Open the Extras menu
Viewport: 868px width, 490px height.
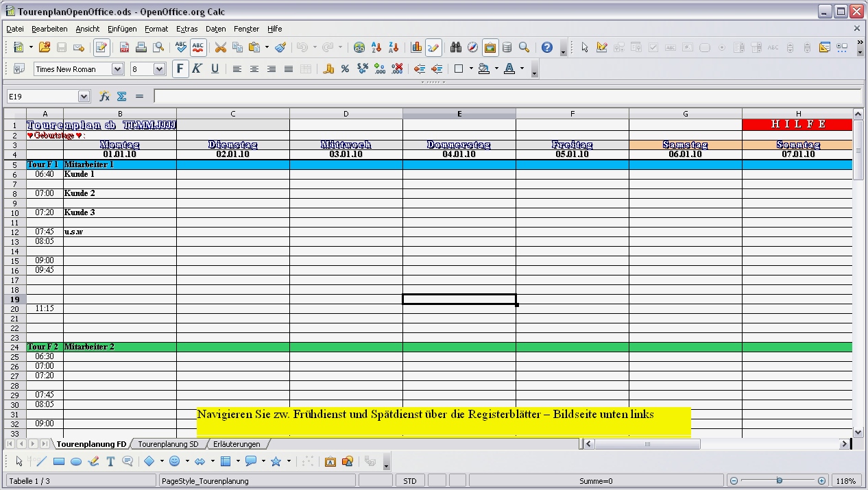186,29
